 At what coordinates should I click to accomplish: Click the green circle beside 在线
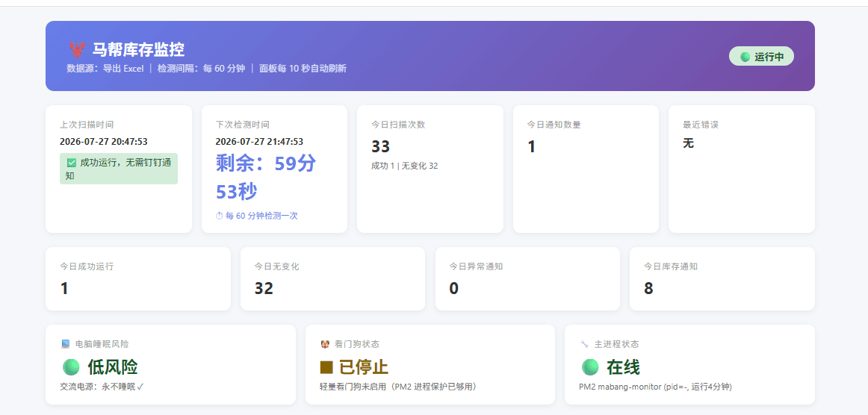(590, 367)
